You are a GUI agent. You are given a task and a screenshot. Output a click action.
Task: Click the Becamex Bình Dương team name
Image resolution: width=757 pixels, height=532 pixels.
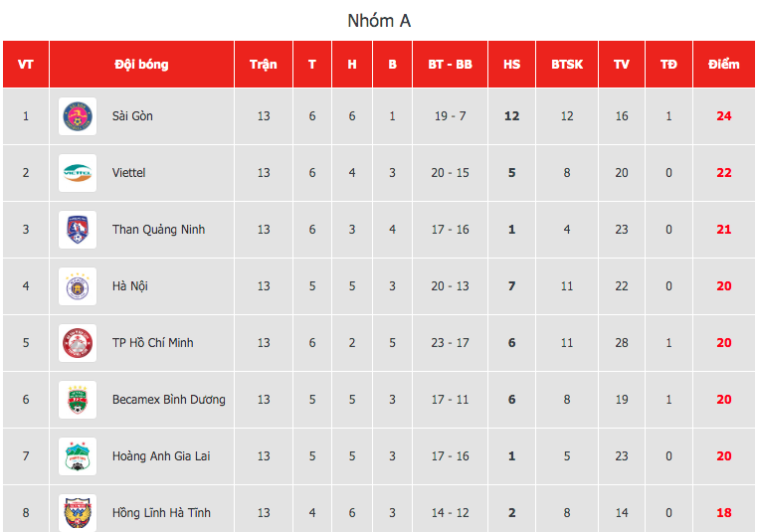(168, 400)
